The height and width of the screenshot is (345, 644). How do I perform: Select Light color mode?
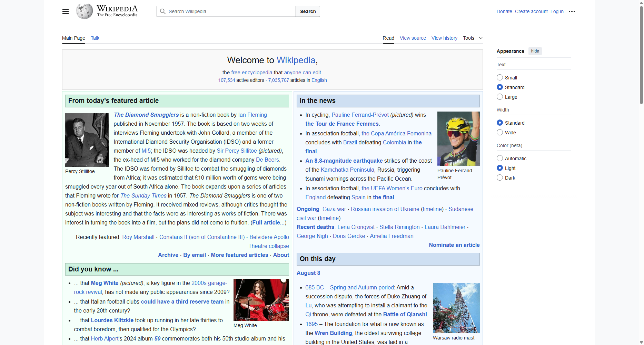500,168
